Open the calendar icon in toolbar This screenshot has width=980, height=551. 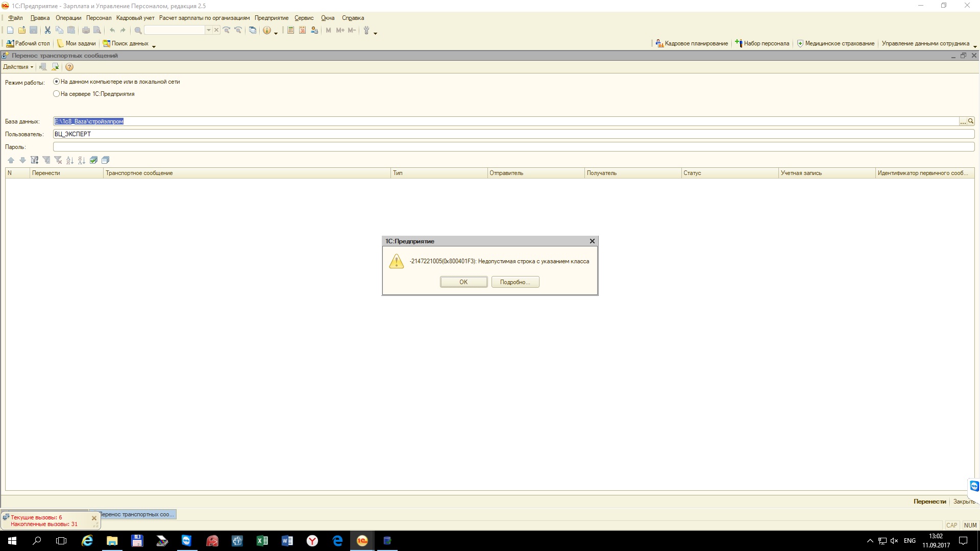(x=302, y=31)
